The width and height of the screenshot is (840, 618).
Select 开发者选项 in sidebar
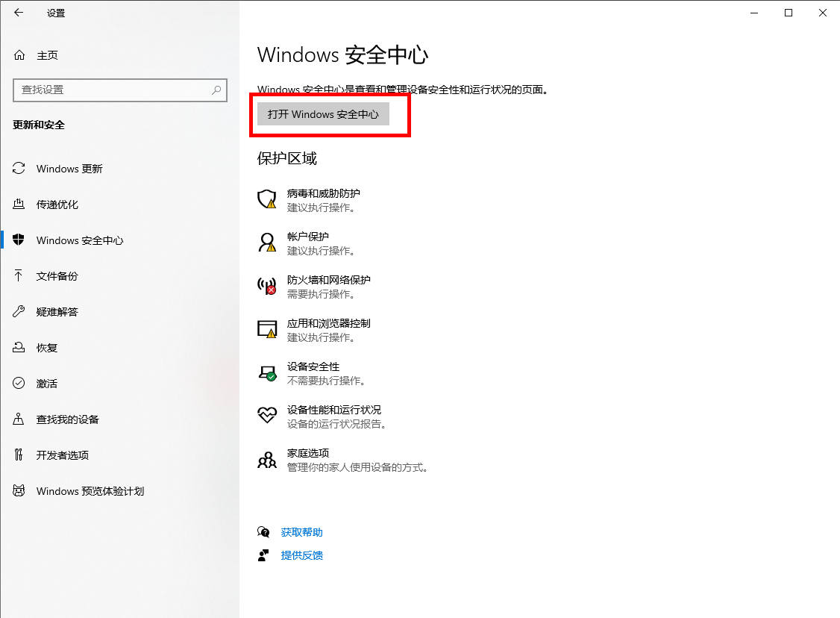pyautogui.click(x=63, y=455)
